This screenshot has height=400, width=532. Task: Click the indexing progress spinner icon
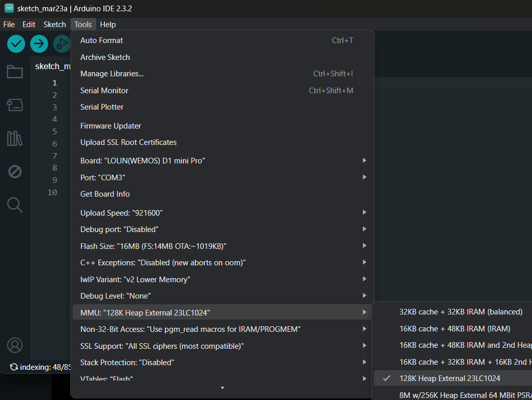click(14, 367)
